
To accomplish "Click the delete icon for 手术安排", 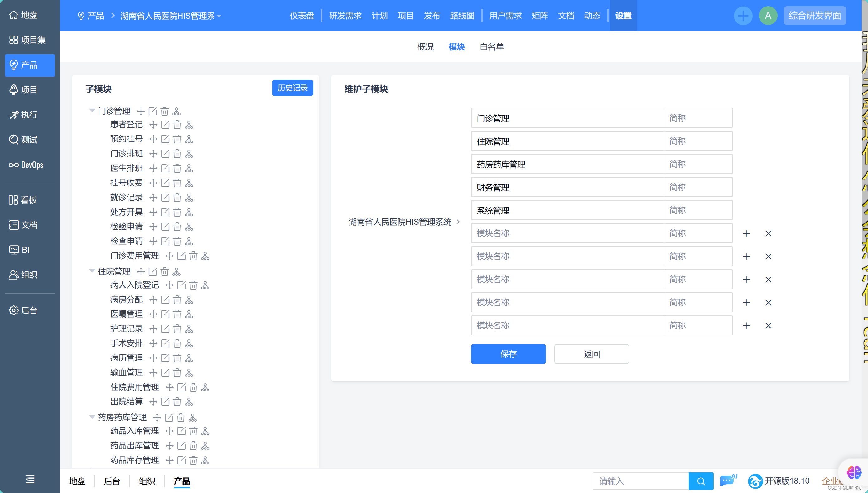I will [177, 343].
